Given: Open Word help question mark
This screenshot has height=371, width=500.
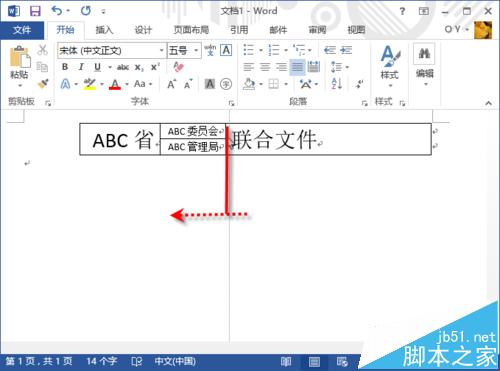Looking at the screenshot, I should (x=402, y=11).
